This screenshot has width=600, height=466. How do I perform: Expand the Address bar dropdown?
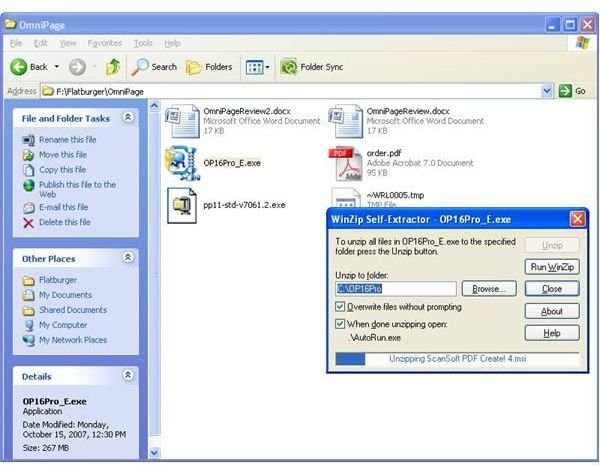pos(547,91)
